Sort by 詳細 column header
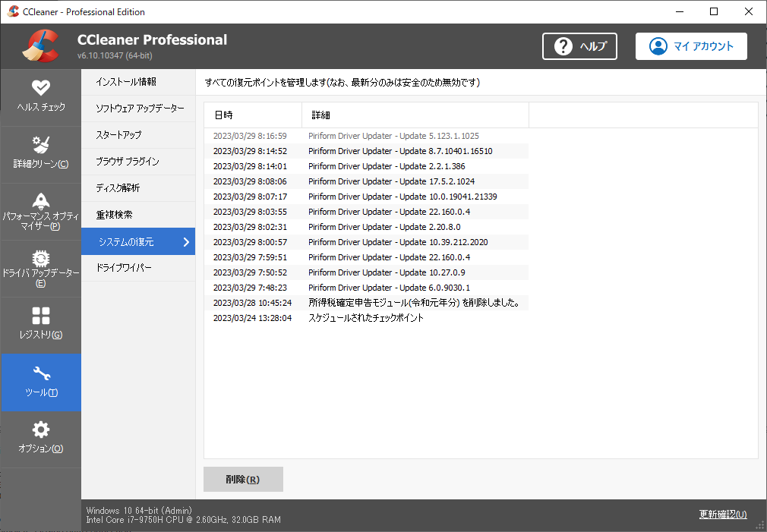The image size is (767, 532). click(x=415, y=115)
